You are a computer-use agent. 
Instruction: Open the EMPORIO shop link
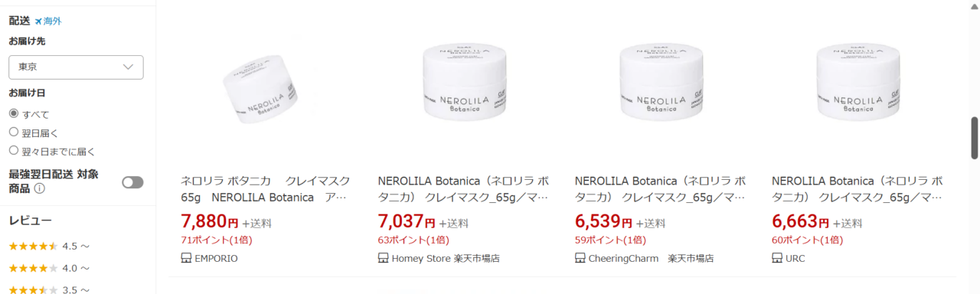[216, 258]
